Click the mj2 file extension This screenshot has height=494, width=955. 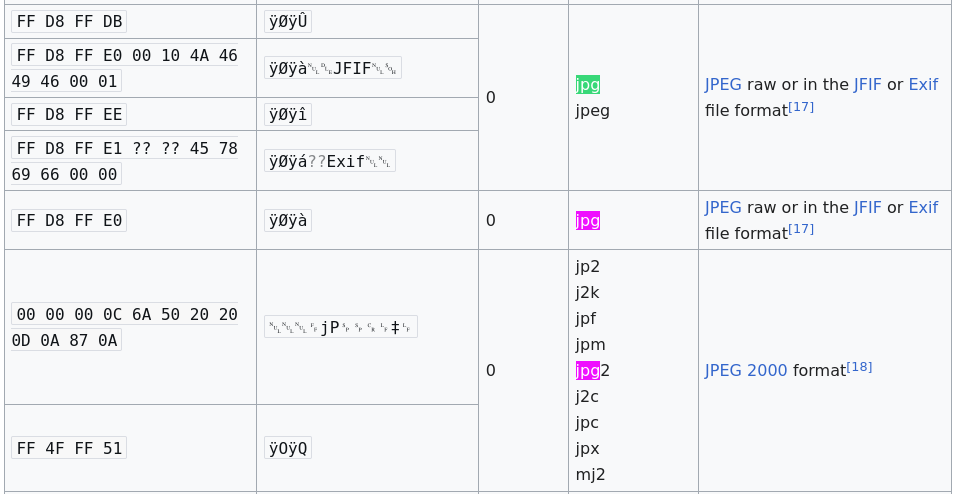pyautogui.click(x=590, y=474)
